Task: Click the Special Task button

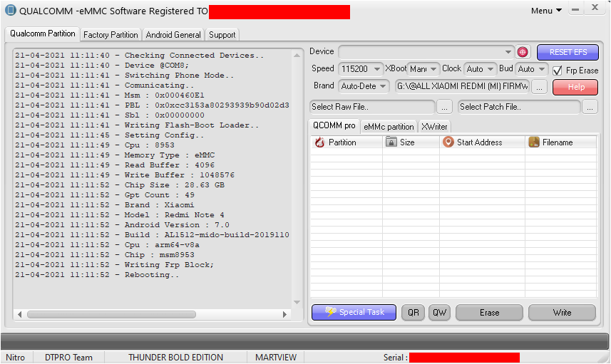Action: (x=354, y=312)
